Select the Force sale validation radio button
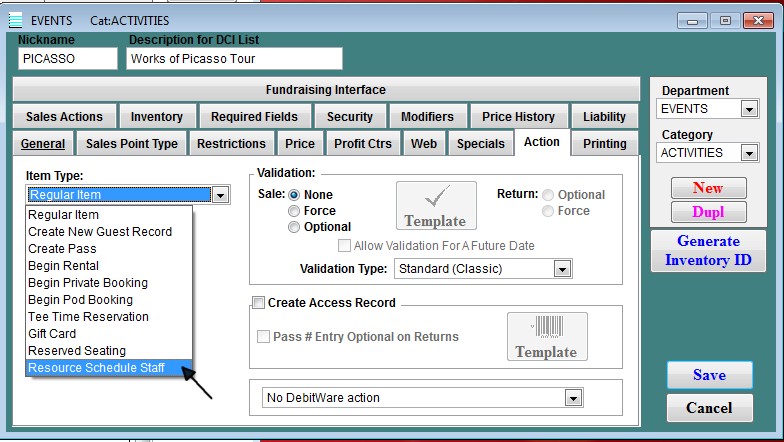784x442 pixels. coord(294,211)
